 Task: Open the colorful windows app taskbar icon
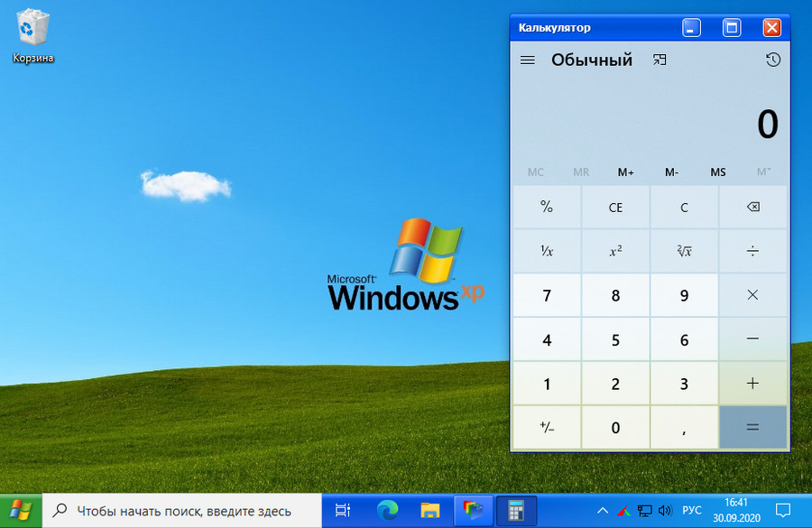coord(473,511)
